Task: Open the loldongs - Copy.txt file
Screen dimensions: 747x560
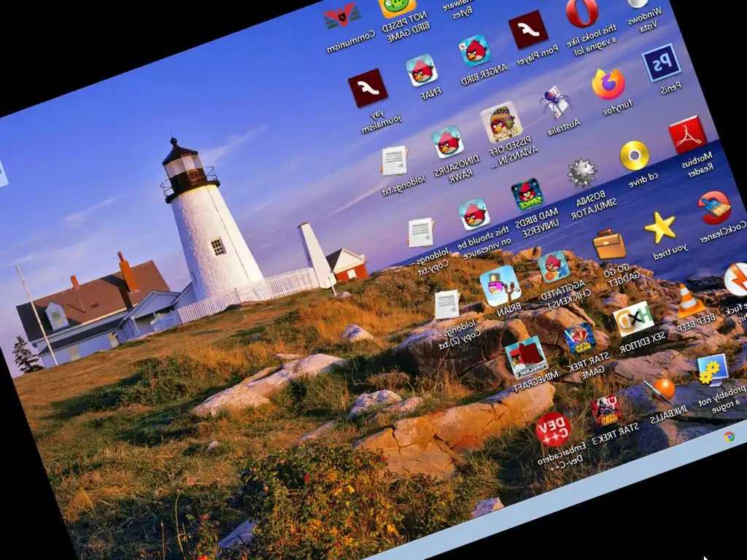Action: point(421,233)
